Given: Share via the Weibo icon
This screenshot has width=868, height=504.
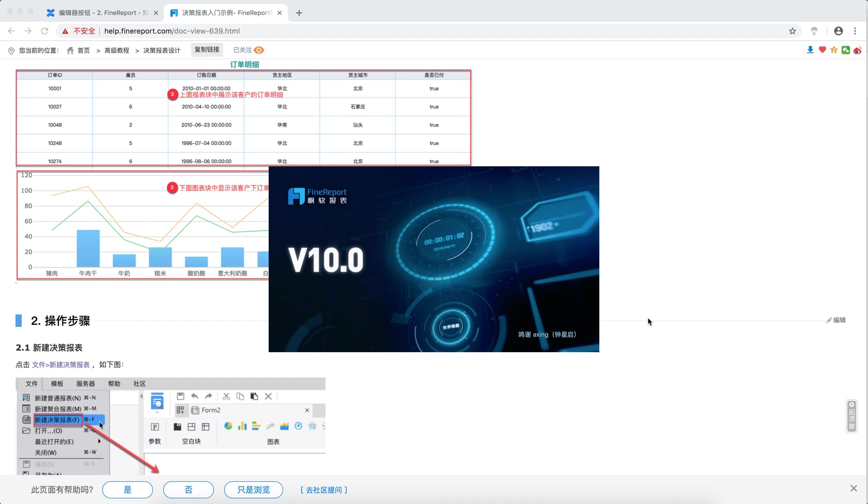Looking at the screenshot, I should coord(858,50).
